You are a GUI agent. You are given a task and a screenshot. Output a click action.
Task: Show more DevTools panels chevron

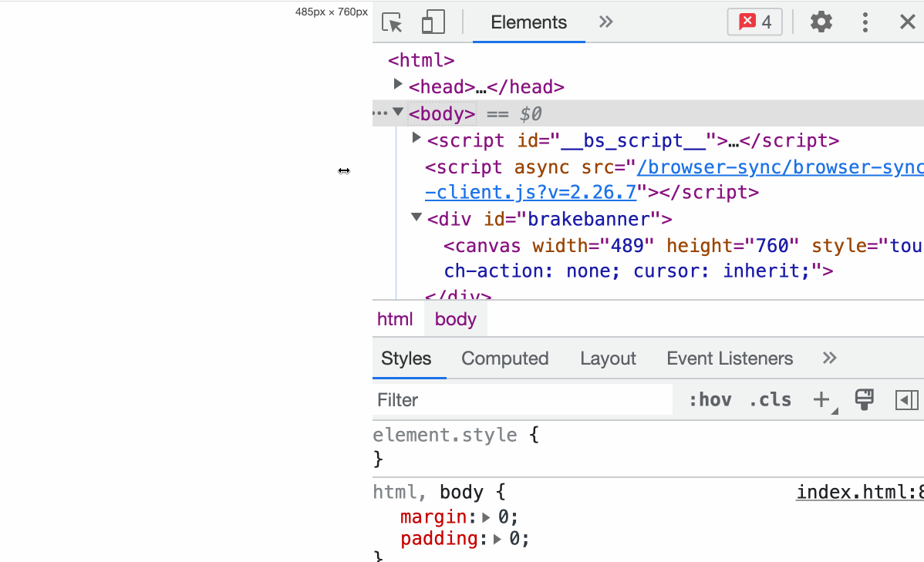[606, 22]
